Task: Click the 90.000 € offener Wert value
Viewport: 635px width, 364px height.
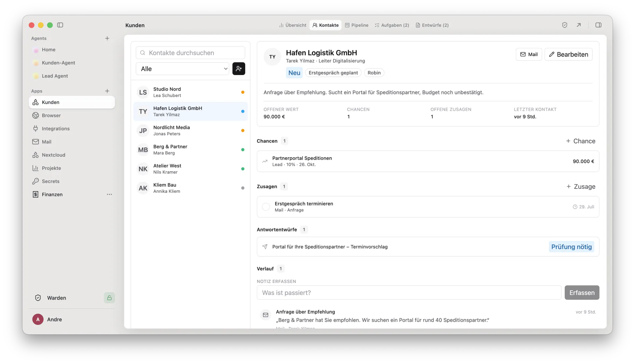Action: point(274,117)
